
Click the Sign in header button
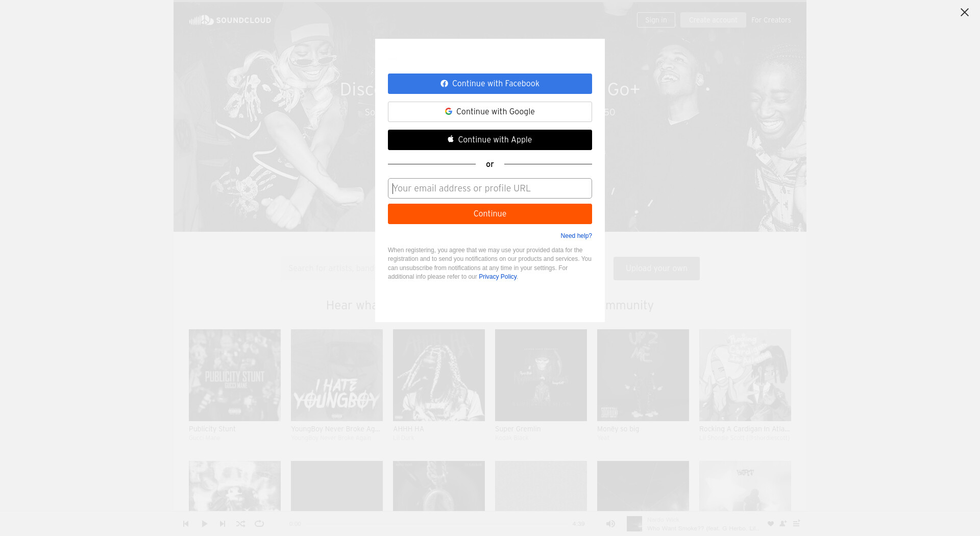[656, 20]
